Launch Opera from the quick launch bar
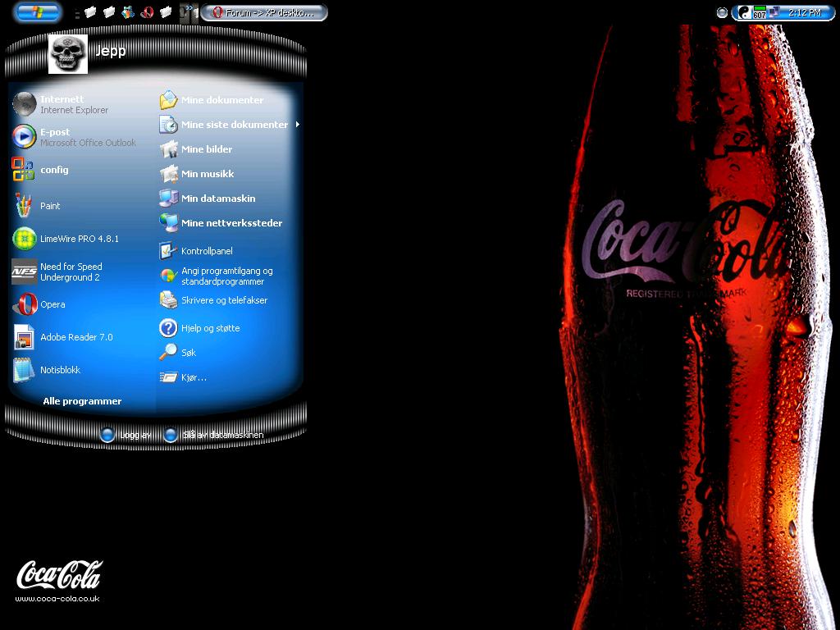840x630 pixels. (x=147, y=11)
